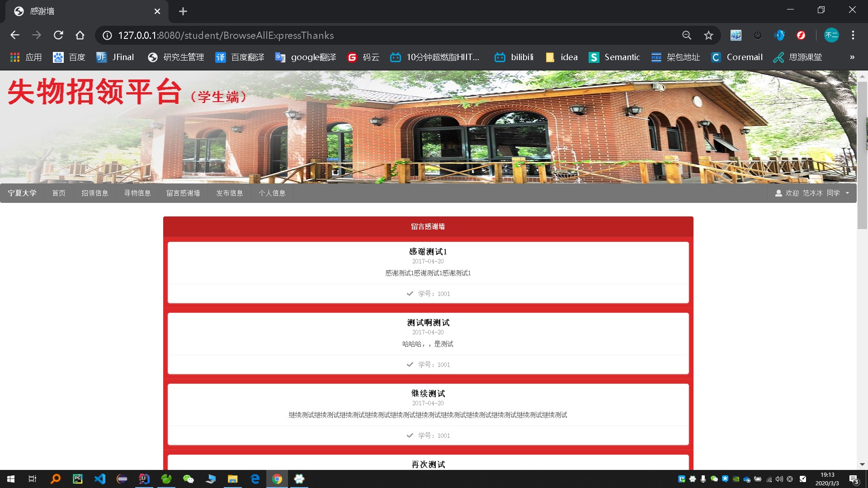Click the browser home icon
Image resolution: width=868 pixels, height=488 pixels.
tap(80, 35)
